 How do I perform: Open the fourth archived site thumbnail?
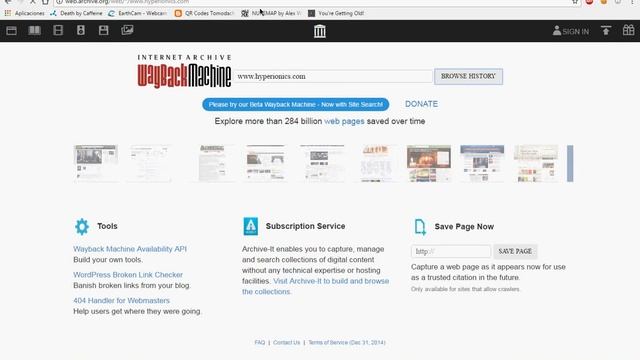(265, 163)
